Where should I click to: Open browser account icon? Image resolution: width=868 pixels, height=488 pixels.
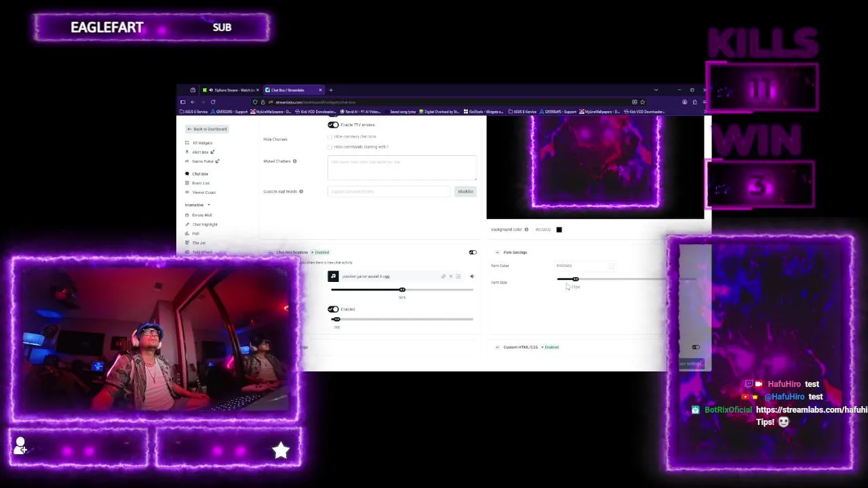684,102
